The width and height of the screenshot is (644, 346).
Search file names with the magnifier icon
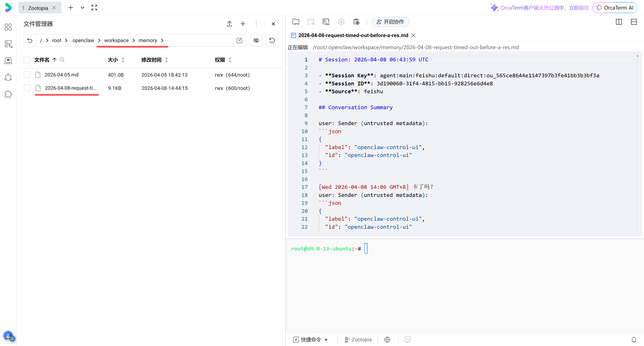point(62,60)
